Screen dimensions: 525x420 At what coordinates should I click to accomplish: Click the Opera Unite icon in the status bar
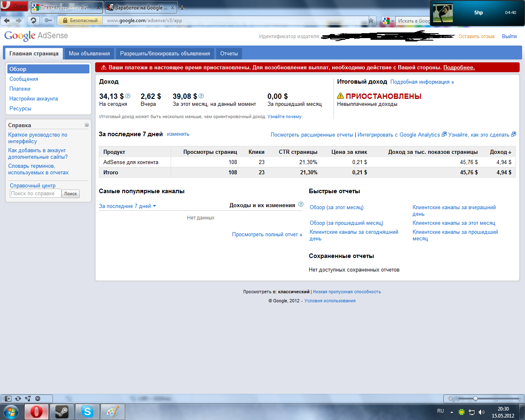tap(28, 398)
